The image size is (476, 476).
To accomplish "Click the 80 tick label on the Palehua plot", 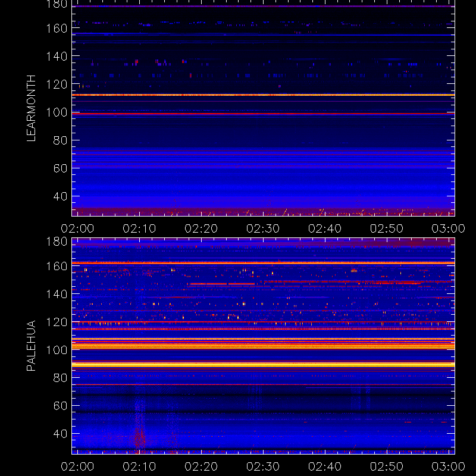I will coord(60,378).
